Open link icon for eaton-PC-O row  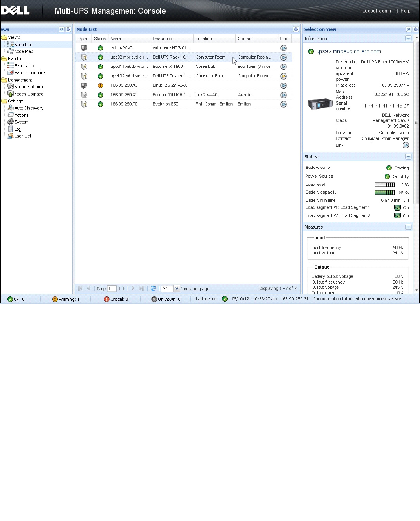[284, 48]
